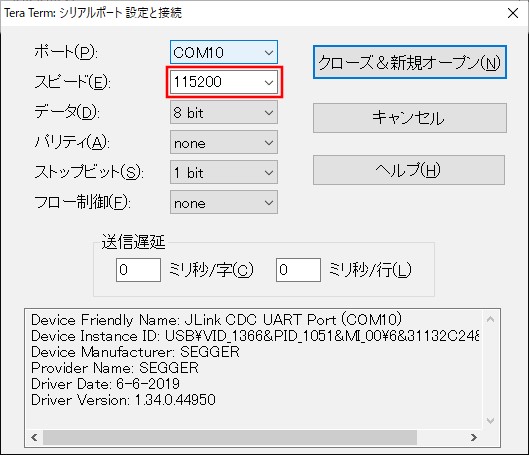Click the device info scroll up arrow

click(x=491, y=319)
